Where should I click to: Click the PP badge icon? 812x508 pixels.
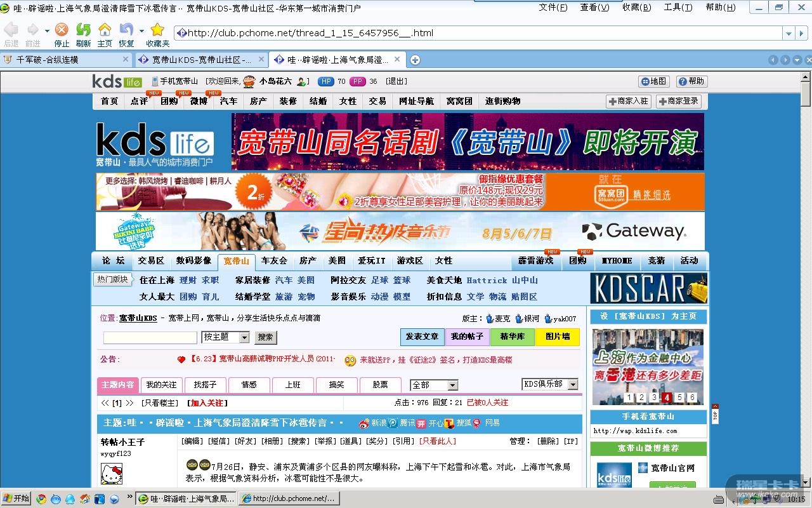(x=357, y=81)
